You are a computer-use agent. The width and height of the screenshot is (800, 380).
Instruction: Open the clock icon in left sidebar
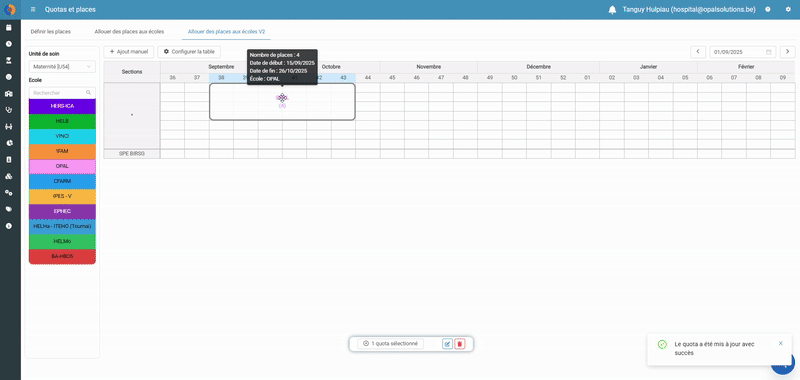click(x=9, y=44)
